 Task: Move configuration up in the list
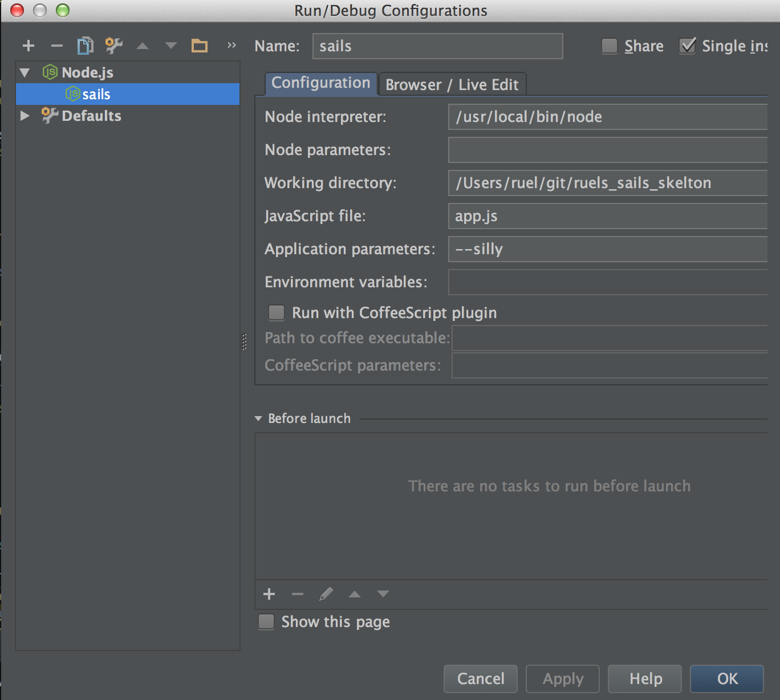pos(142,46)
